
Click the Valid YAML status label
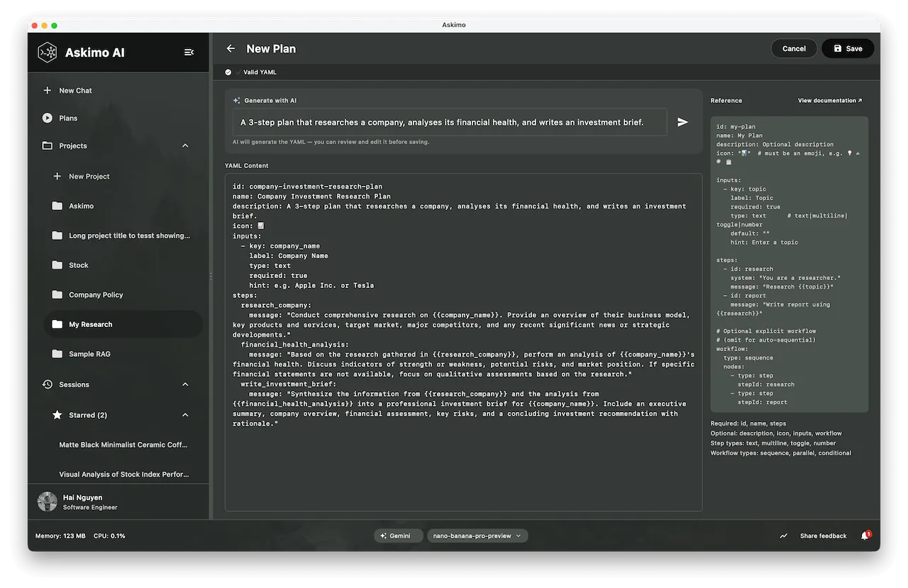tap(260, 72)
